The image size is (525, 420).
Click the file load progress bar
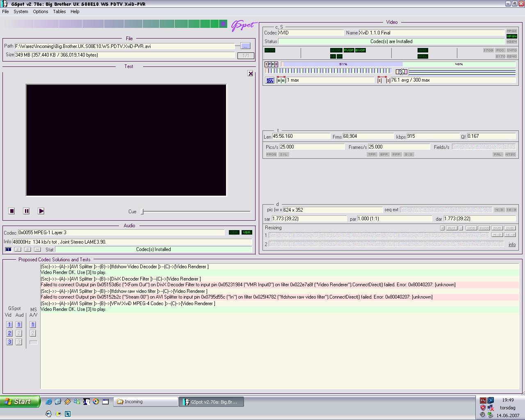click(x=115, y=24)
